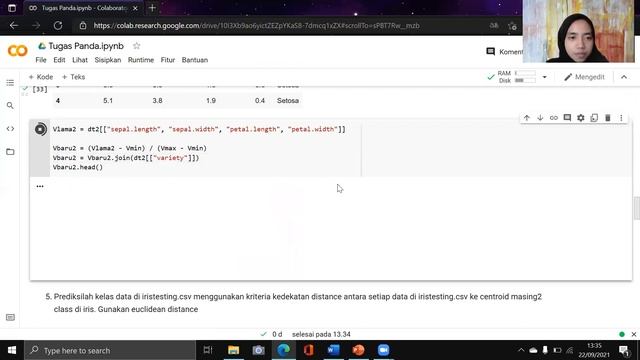Screen dimensions: 640x360
Task: Show output options three dots
Action: [40, 186]
